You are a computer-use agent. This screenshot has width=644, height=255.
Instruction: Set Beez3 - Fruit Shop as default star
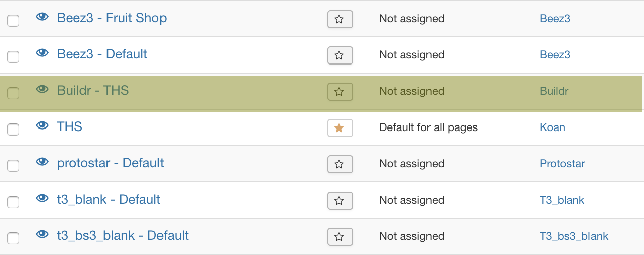click(340, 19)
